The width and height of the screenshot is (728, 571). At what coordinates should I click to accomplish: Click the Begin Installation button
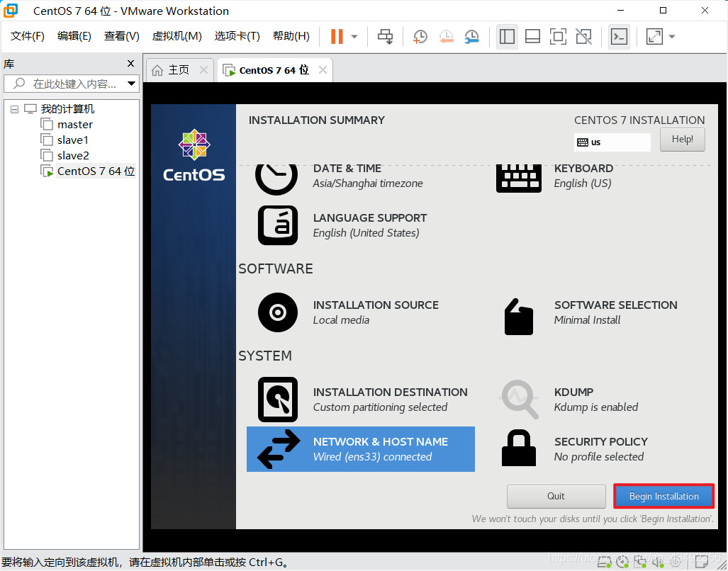click(663, 497)
